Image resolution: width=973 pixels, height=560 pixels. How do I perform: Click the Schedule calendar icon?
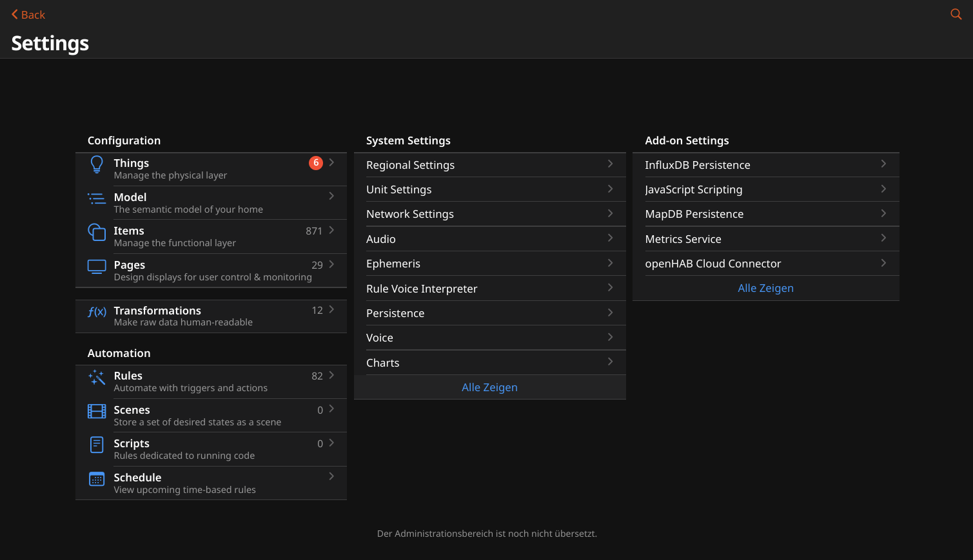tap(97, 479)
